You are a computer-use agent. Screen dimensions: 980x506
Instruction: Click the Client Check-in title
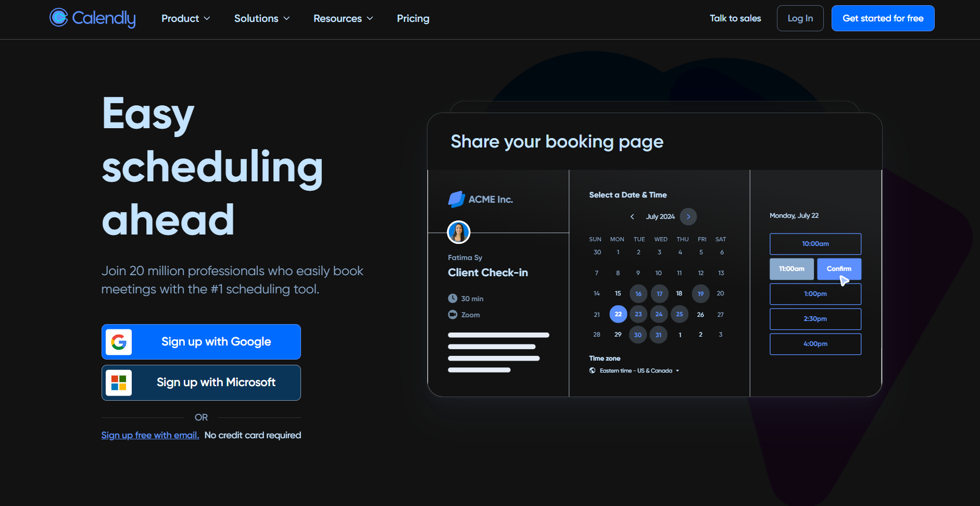click(488, 273)
